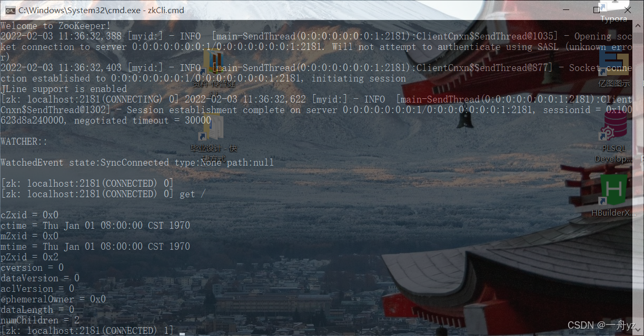This screenshot has width=644, height=336.
Task: Click the 'cversion = 0' line
Action: (x=32, y=267)
